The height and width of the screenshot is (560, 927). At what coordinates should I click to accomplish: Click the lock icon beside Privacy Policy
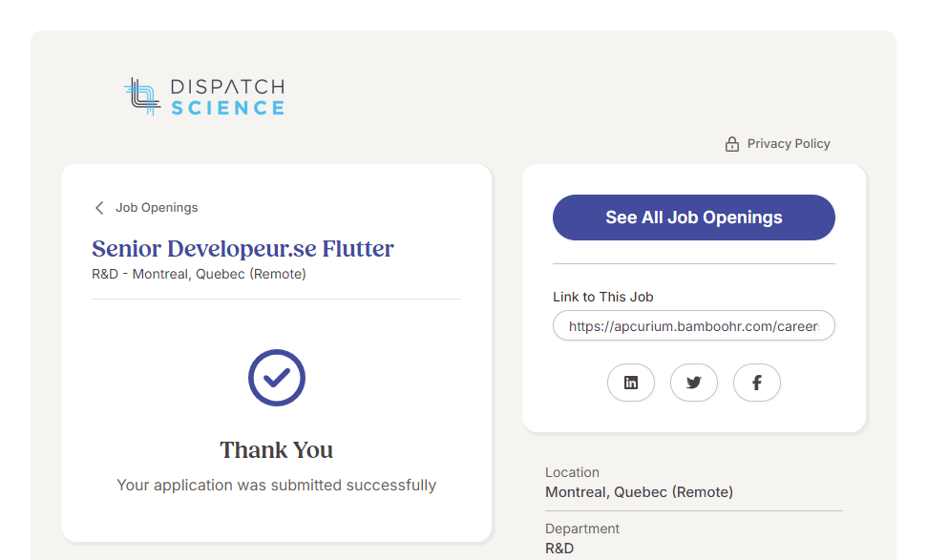tap(732, 144)
